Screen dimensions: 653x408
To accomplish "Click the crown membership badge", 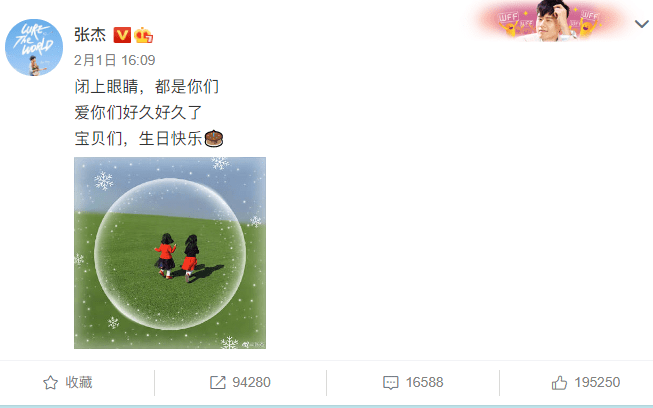I will [143, 35].
